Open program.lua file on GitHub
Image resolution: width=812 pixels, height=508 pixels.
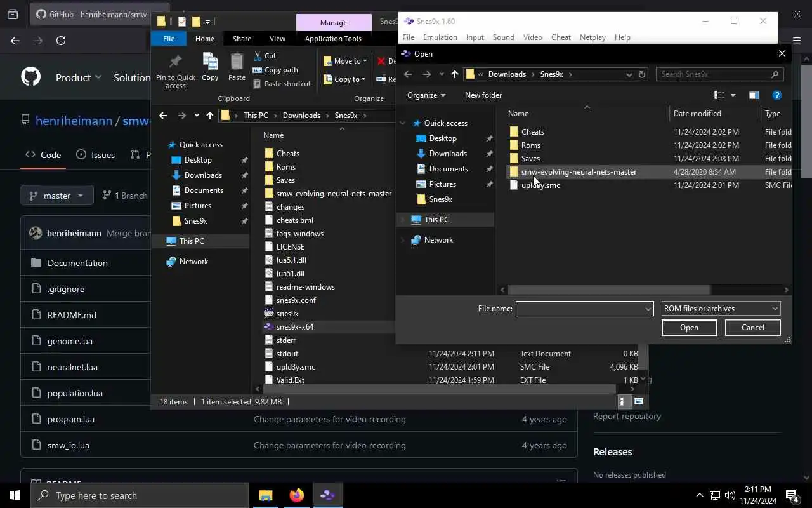click(x=71, y=419)
